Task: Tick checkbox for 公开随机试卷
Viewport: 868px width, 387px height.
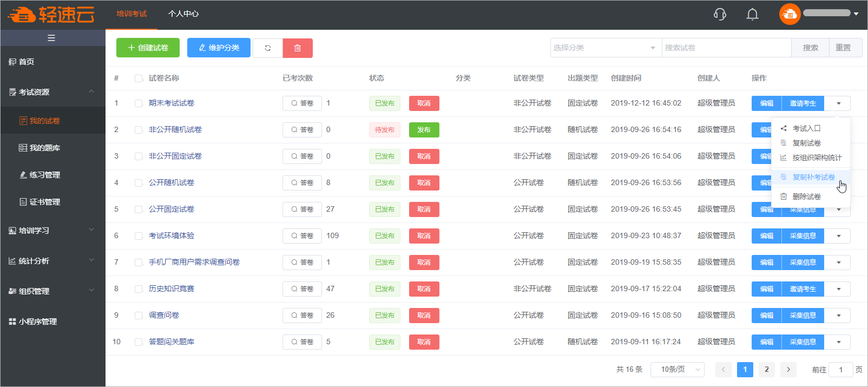Action: pos(139,183)
